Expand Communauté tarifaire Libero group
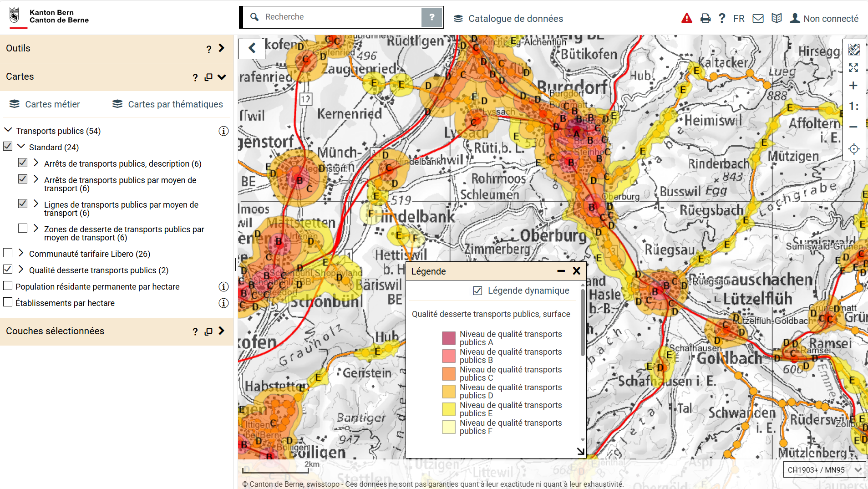 tap(21, 253)
